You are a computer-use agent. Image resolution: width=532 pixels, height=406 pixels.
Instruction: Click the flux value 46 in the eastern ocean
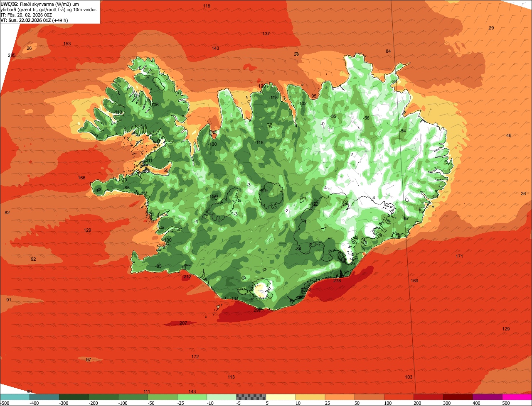[x=509, y=136]
